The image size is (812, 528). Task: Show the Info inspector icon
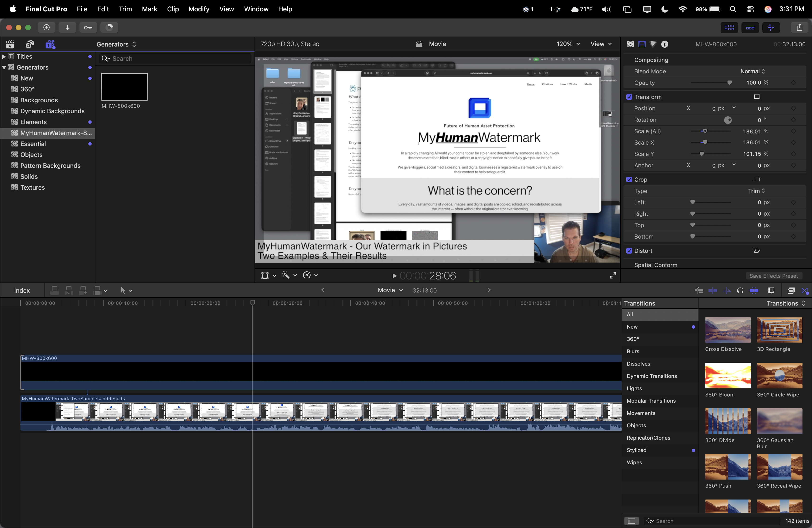coord(665,44)
